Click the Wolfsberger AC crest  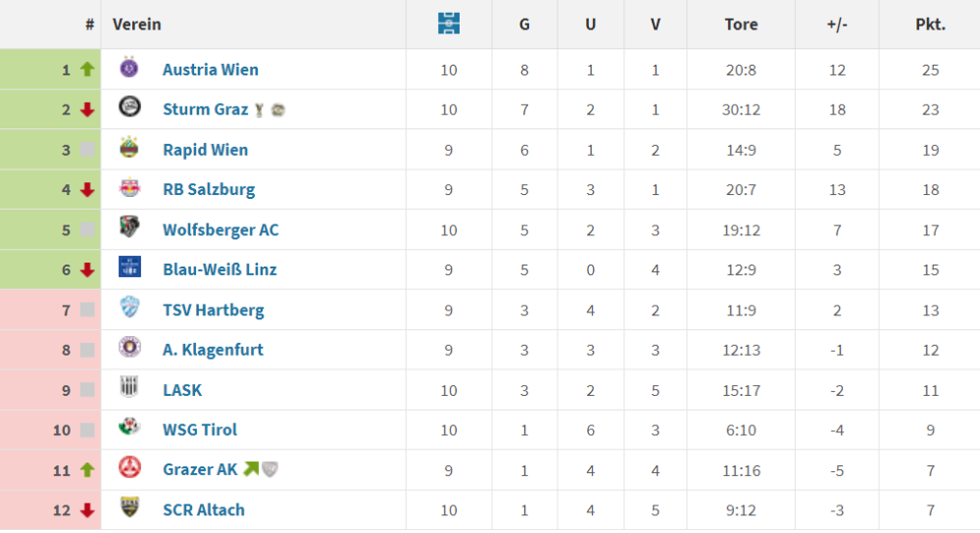(x=129, y=228)
